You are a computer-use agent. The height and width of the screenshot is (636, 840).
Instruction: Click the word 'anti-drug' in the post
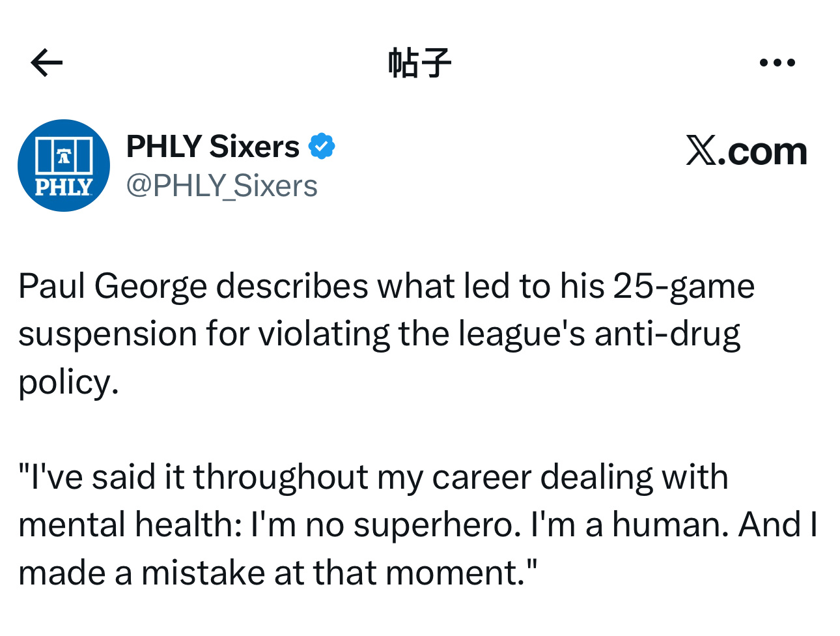click(x=667, y=334)
